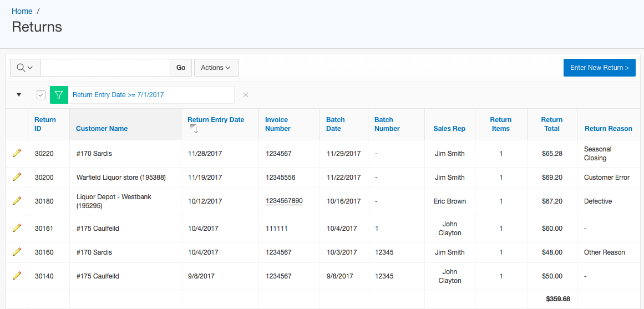Screen dimensions: 644x309
Task: Click the edit pencil for return 30140
Action: click(x=17, y=276)
